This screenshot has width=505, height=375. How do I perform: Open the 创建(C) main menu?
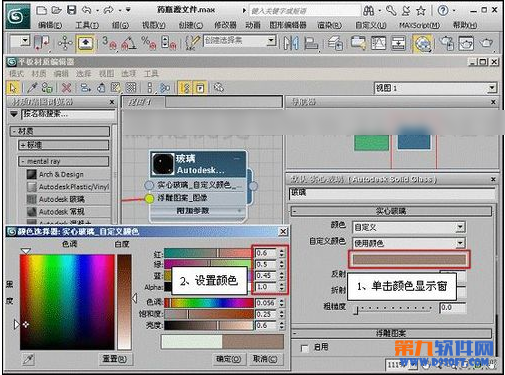(x=191, y=25)
